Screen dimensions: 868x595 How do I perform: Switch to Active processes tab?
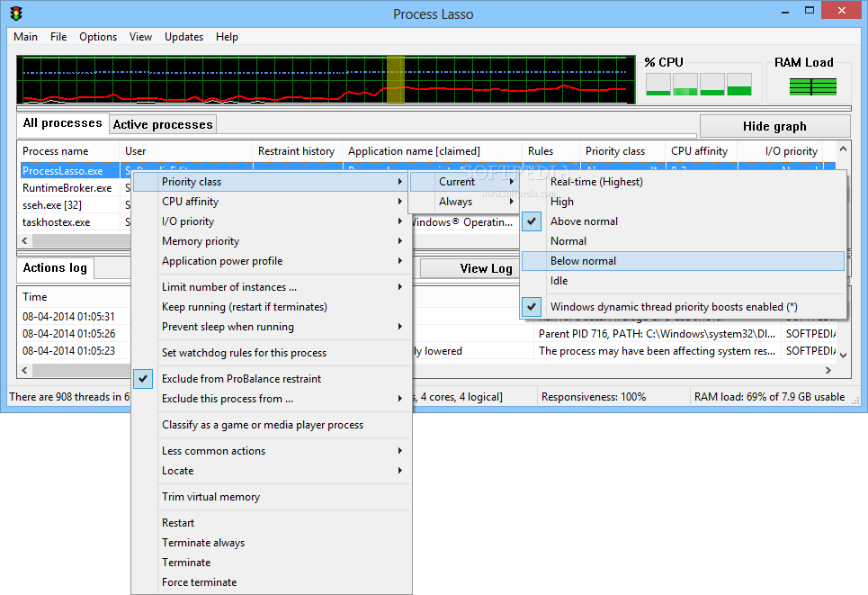click(x=163, y=124)
